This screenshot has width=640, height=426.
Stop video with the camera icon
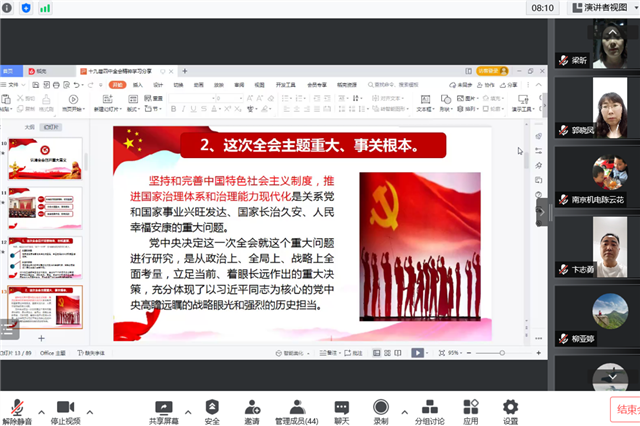[x=66, y=406]
